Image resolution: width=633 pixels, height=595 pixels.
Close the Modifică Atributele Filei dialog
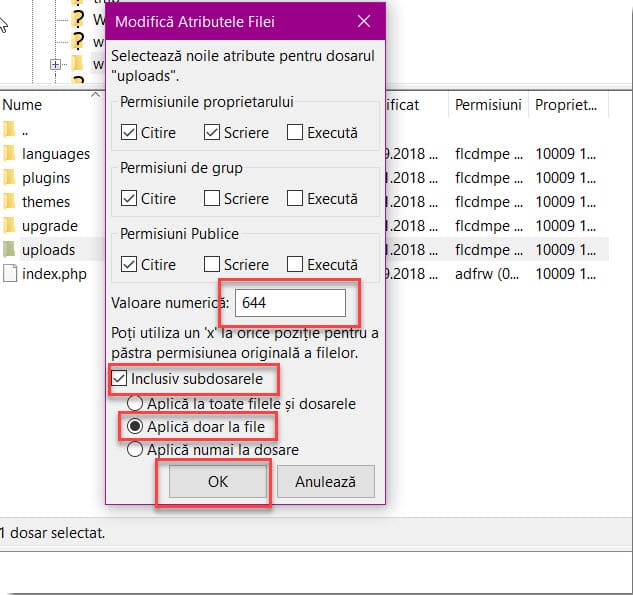pos(363,20)
